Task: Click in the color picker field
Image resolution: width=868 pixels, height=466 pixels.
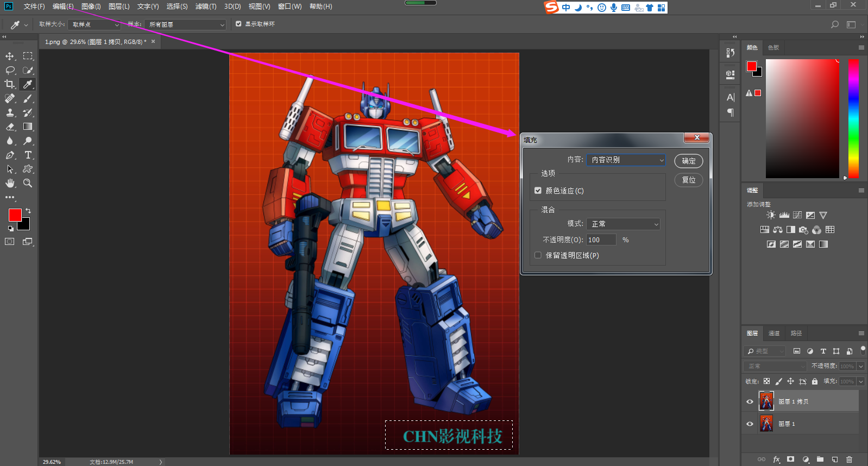Action: coord(802,118)
